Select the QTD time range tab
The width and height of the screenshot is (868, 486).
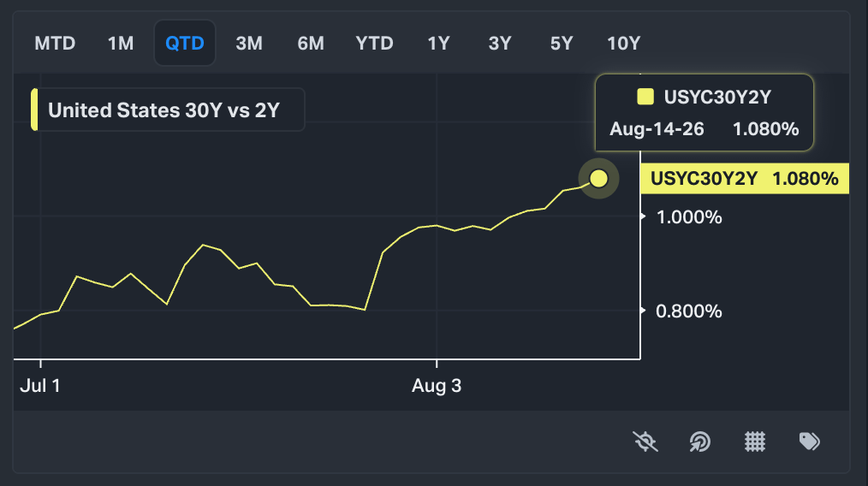(185, 43)
